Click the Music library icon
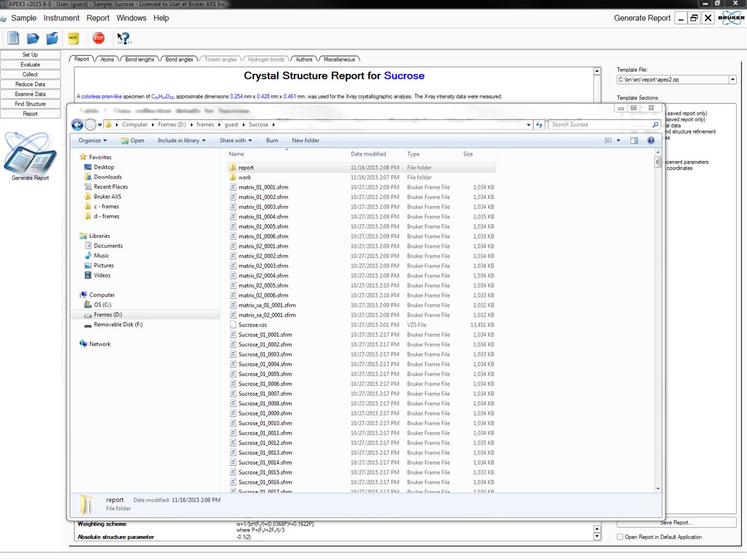Screen dimensions: 747x560 [88, 256]
